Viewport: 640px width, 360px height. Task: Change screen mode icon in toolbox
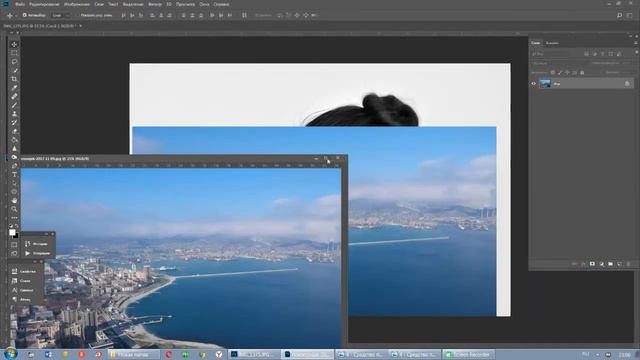pyautogui.click(x=14, y=253)
